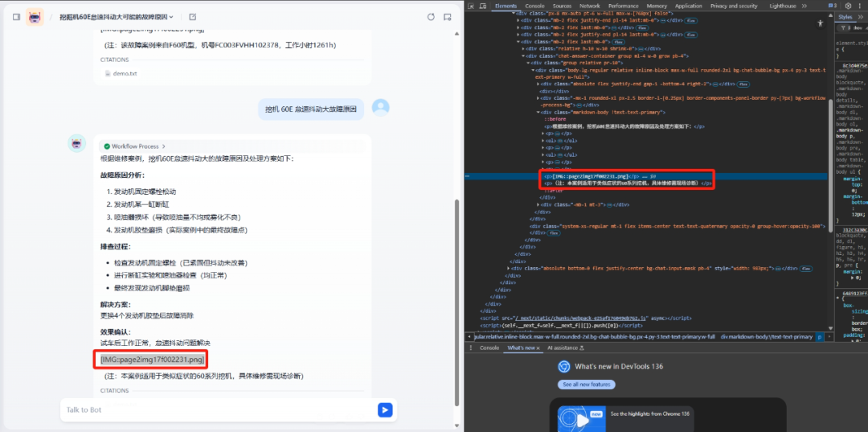
Task: Open the Network tab
Action: click(590, 6)
